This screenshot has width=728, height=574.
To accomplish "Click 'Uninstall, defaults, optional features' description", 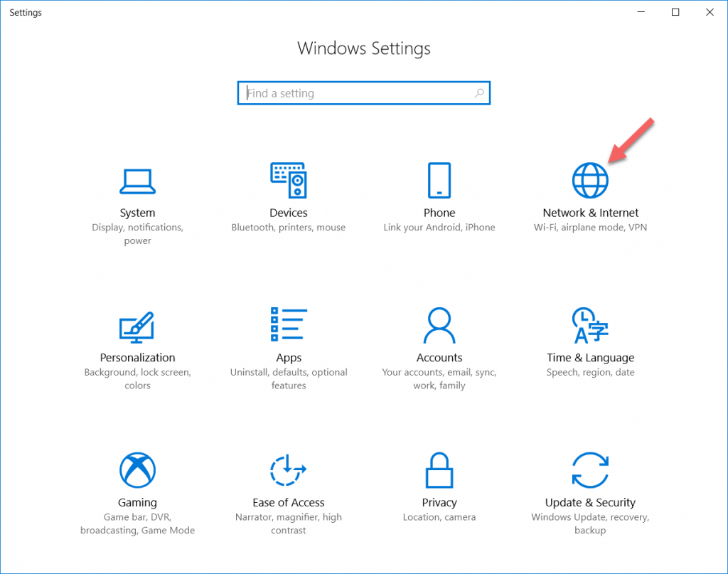I will click(289, 379).
